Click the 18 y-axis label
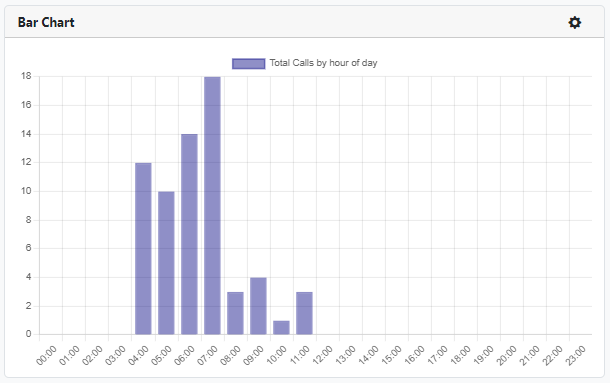The height and width of the screenshot is (383, 610). coord(26,76)
